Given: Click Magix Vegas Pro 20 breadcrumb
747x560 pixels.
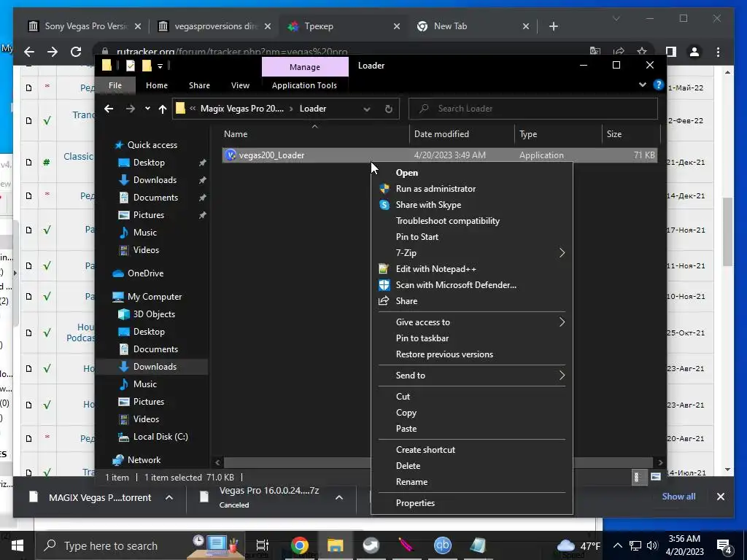Looking at the screenshot, I should [x=241, y=109].
